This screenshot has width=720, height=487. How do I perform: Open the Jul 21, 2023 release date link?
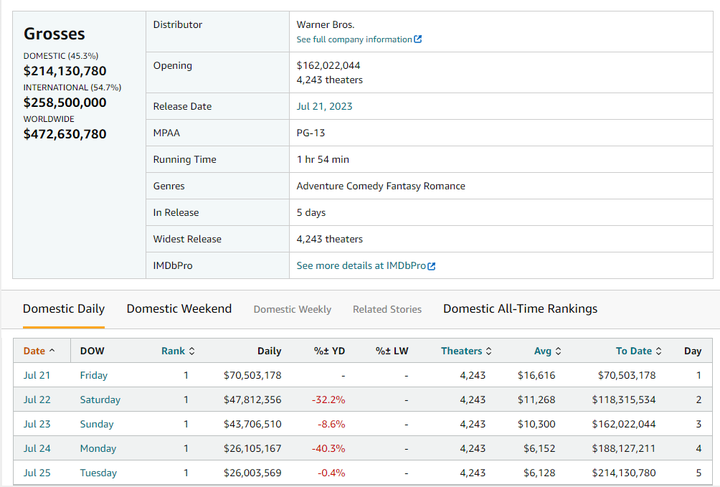(324, 106)
